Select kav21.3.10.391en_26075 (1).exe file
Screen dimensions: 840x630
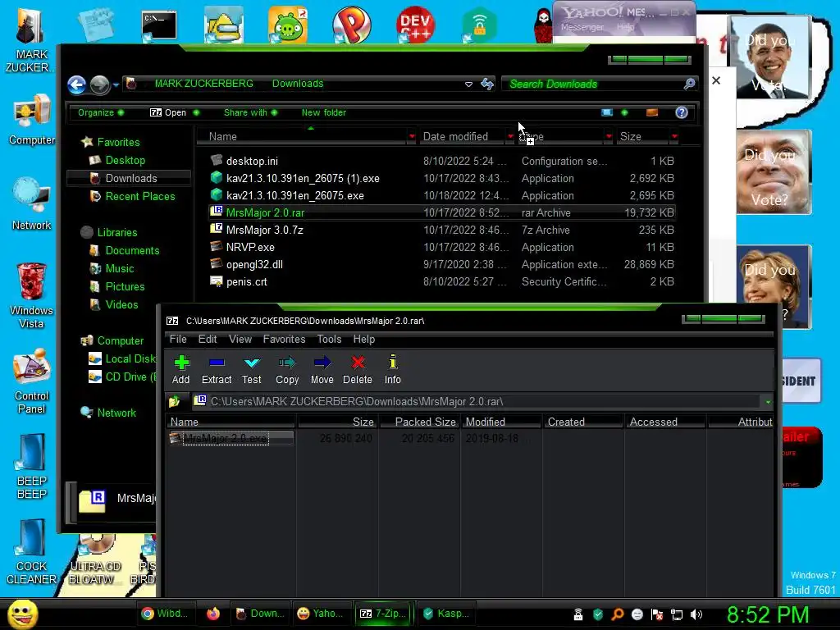click(x=303, y=178)
